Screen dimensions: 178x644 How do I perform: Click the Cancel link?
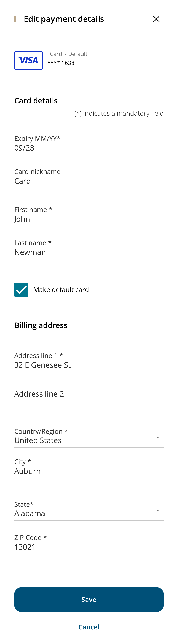pos(89,626)
